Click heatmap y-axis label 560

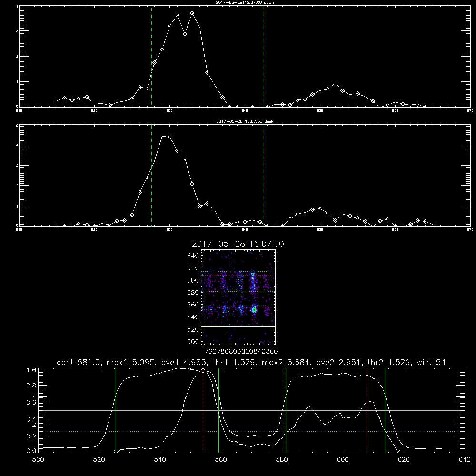tap(193, 305)
